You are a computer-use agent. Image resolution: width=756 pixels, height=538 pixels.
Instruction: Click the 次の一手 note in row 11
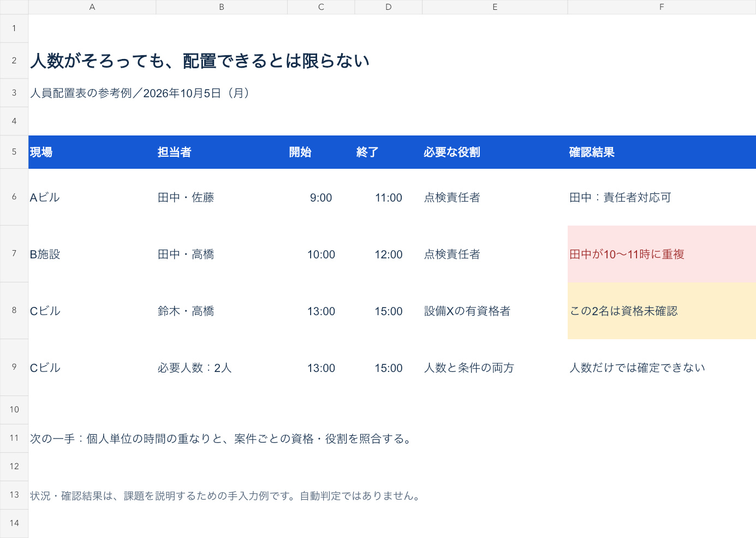(222, 439)
